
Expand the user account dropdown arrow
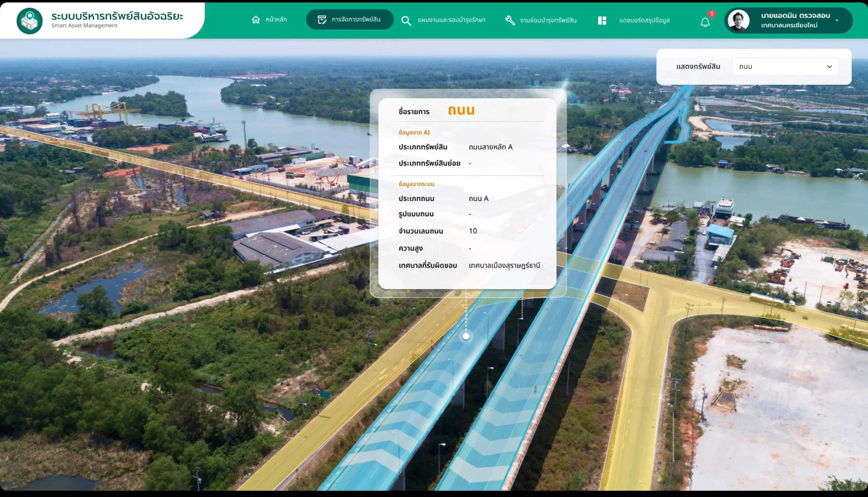837,20
